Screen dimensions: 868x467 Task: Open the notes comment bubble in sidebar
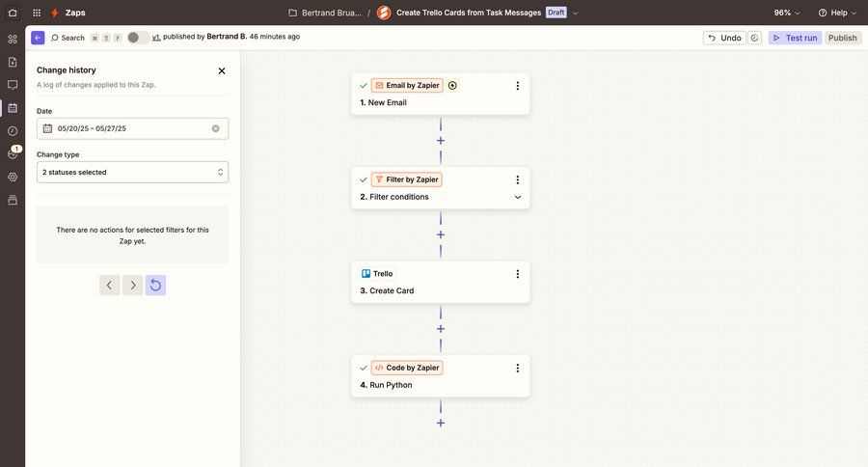pos(13,85)
